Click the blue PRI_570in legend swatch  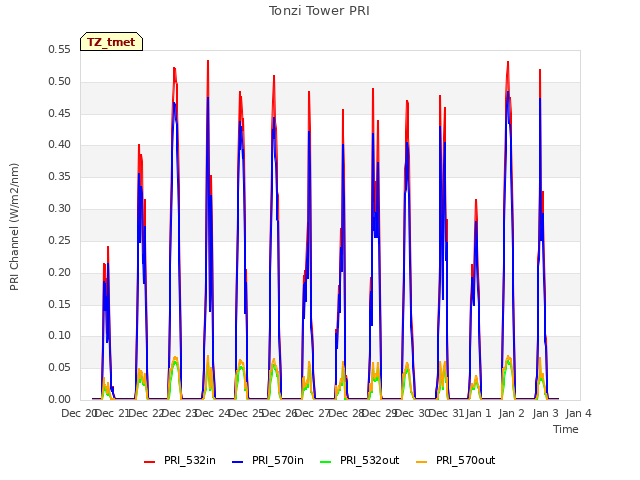point(238,462)
